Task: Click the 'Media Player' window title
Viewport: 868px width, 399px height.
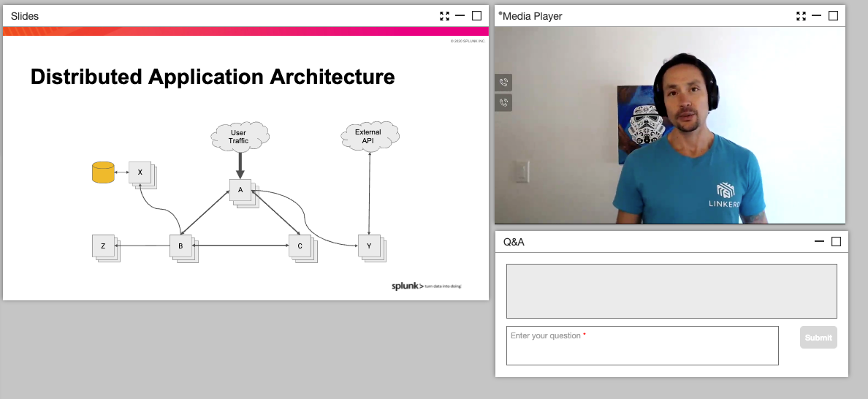Action: coord(532,16)
